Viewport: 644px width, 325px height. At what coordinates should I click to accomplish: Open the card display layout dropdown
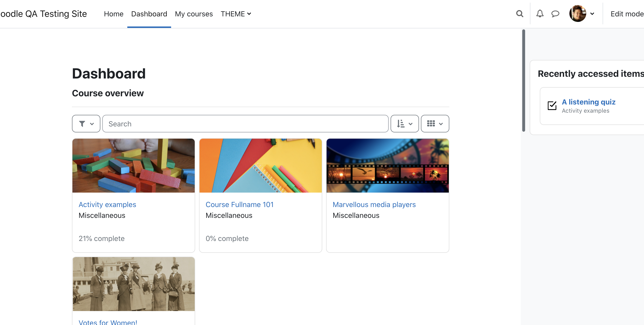click(x=435, y=124)
